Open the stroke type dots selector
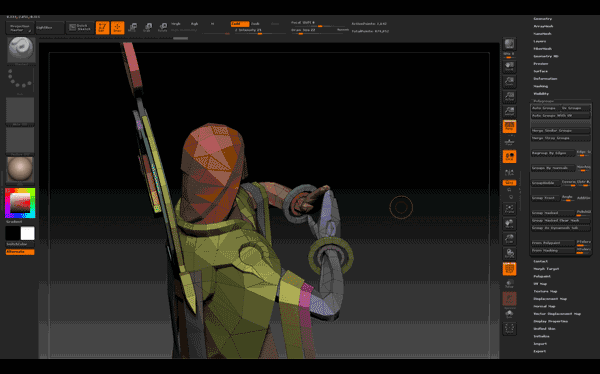The image size is (600, 374). point(20,80)
